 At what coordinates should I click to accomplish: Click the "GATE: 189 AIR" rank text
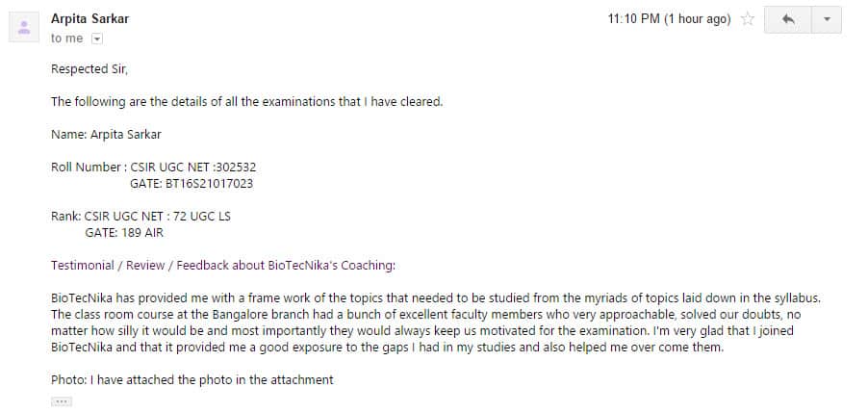[x=124, y=233]
